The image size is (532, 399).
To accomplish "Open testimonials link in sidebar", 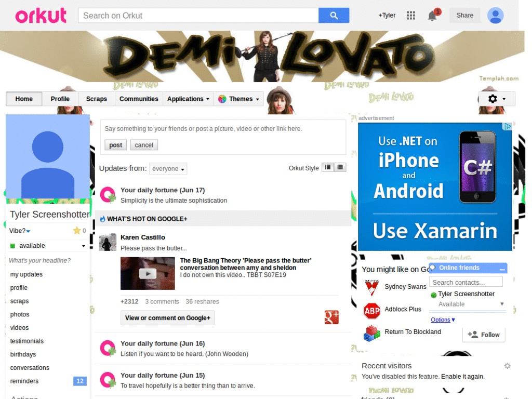I will pyautogui.click(x=27, y=341).
